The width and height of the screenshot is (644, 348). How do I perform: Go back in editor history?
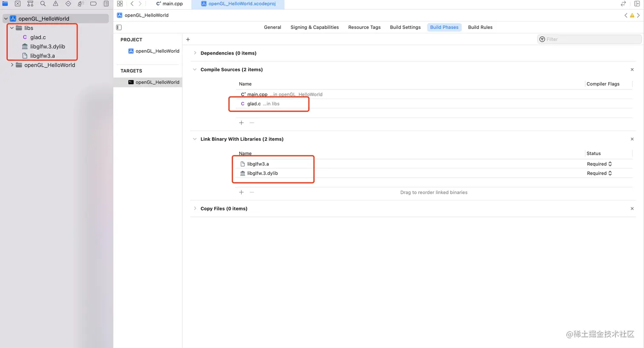tap(132, 3)
